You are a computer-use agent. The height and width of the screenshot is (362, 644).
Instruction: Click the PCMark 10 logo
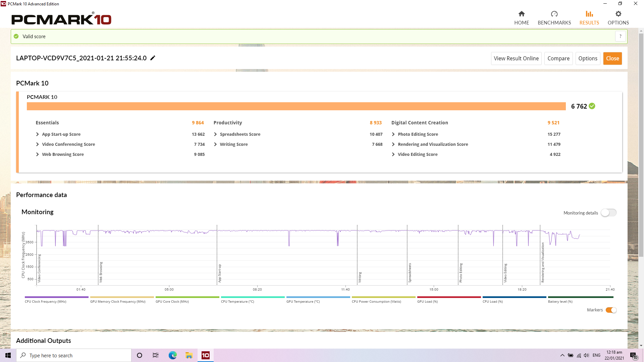click(61, 19)
